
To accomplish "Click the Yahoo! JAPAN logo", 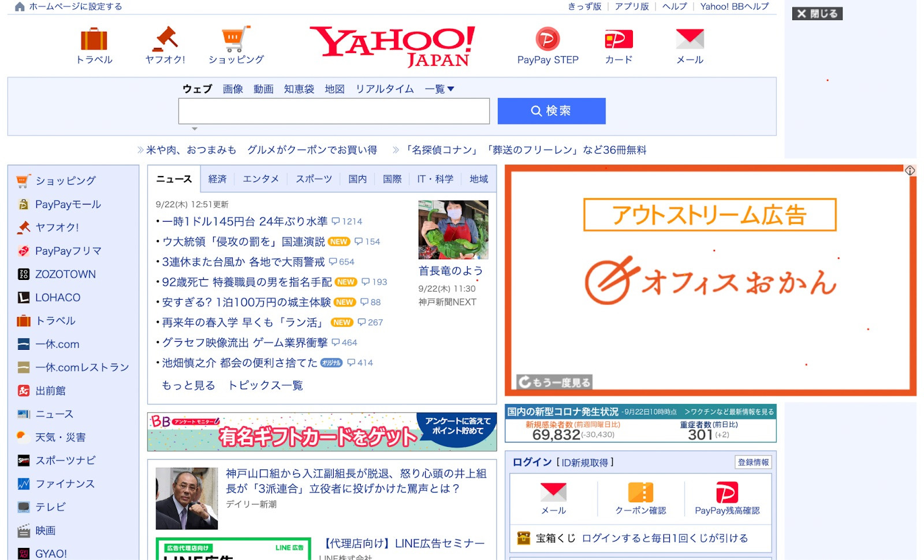I will coord(393,46).
